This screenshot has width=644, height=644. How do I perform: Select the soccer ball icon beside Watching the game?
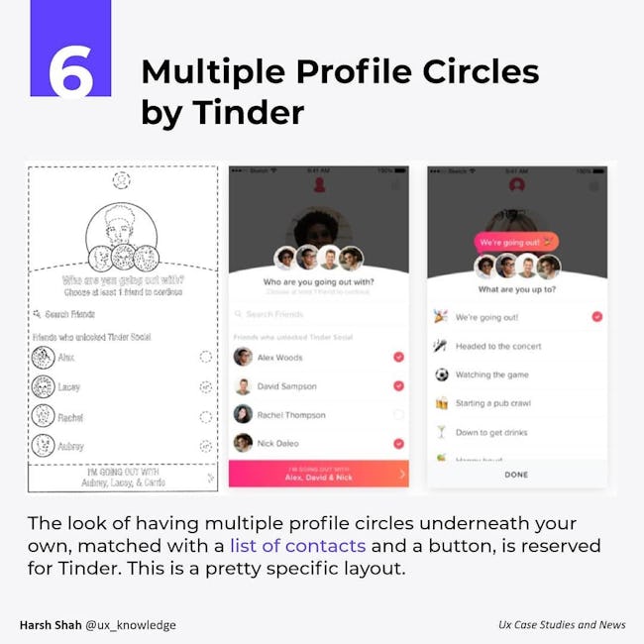click(442, 375)
